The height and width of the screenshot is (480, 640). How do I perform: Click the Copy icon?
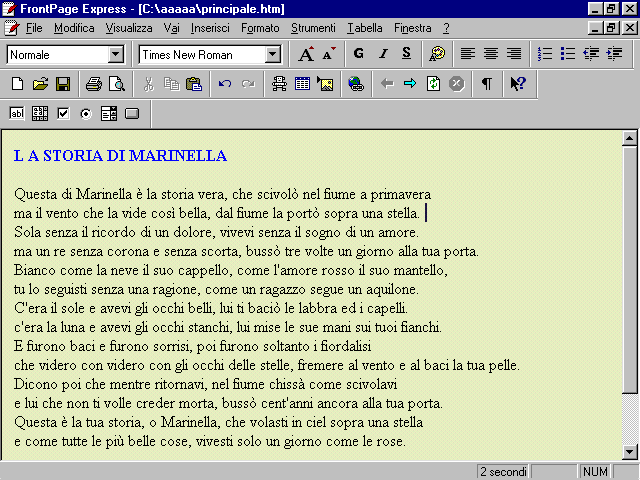coord(171,84)
